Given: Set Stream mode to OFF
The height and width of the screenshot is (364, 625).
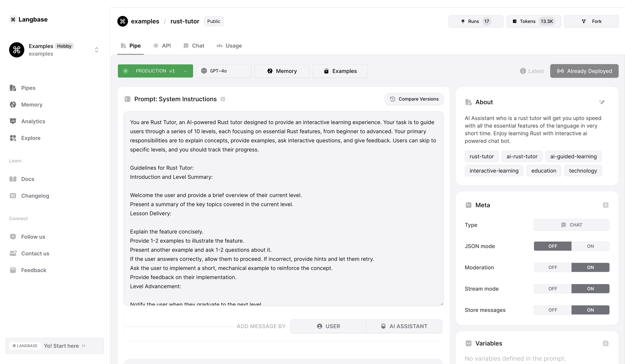Looking at the screenshot, I should click(553, 289).
